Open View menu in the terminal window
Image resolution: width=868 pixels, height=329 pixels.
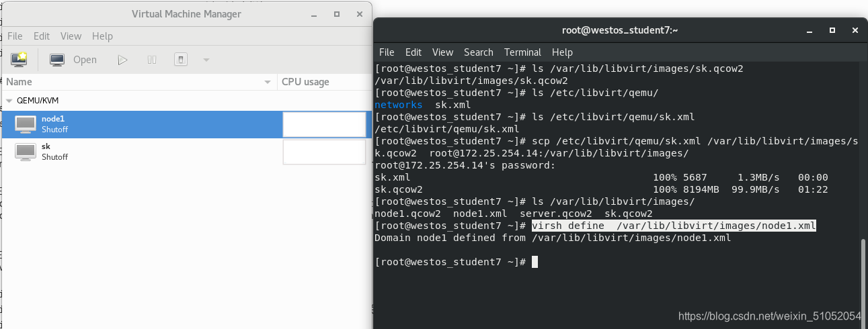point(442,52)
